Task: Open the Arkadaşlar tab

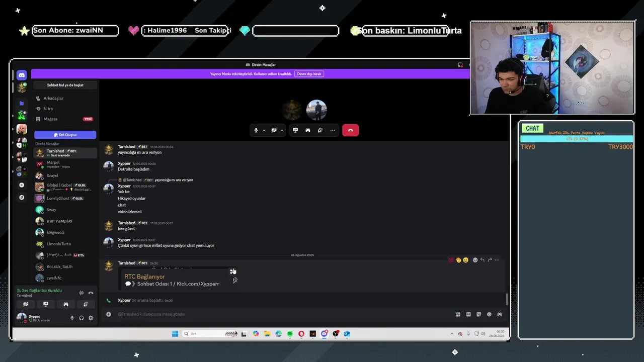Action: coord(65,99)
